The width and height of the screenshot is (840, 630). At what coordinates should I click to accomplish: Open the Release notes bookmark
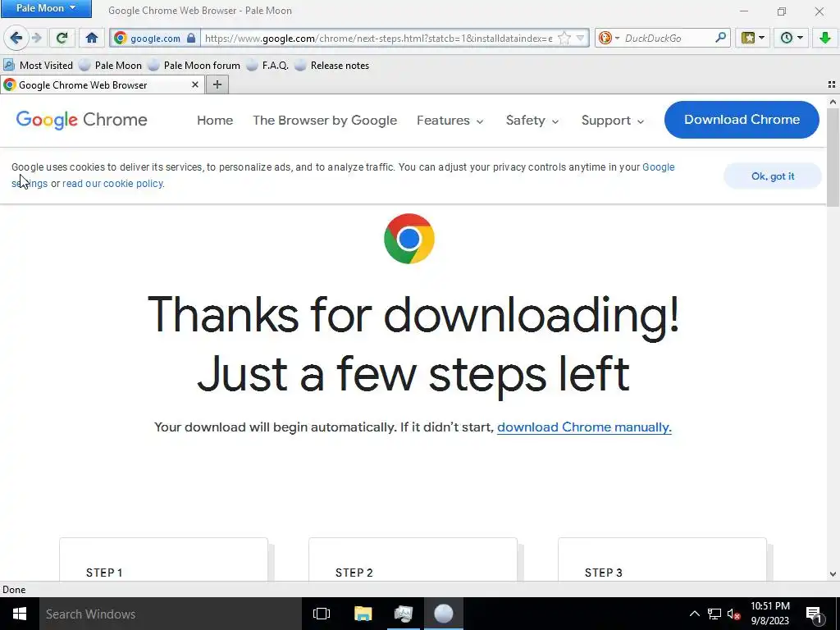(331, 66)
